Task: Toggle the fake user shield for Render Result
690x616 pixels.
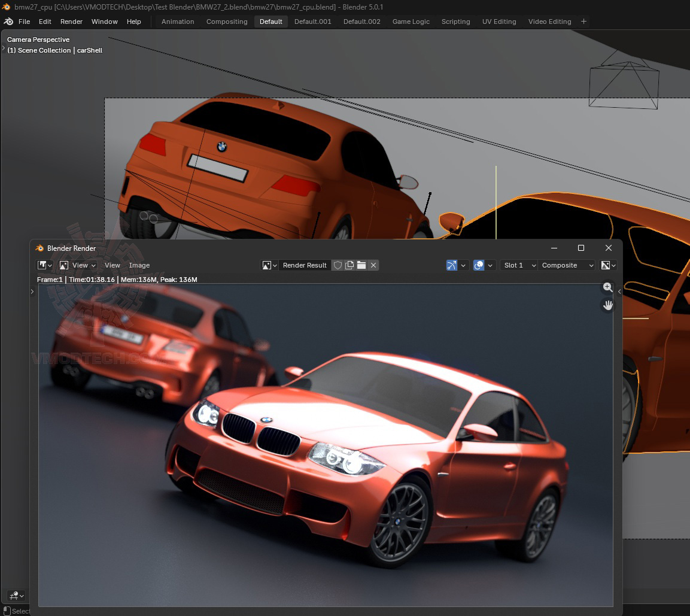Action: point(338,265)
